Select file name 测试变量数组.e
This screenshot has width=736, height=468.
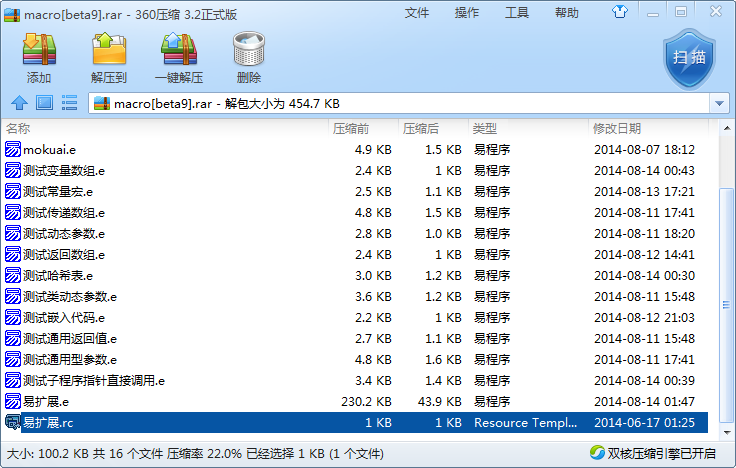[x=64, y=171]
